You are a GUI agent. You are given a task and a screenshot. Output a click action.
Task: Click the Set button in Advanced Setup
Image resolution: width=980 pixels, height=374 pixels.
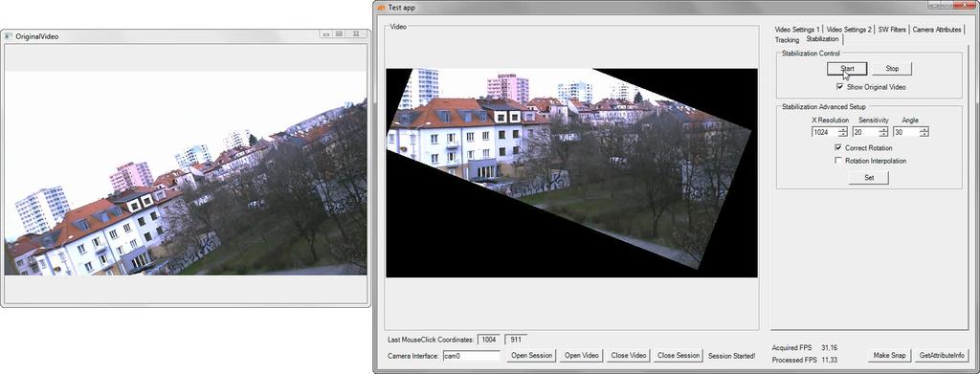(868, 178)
